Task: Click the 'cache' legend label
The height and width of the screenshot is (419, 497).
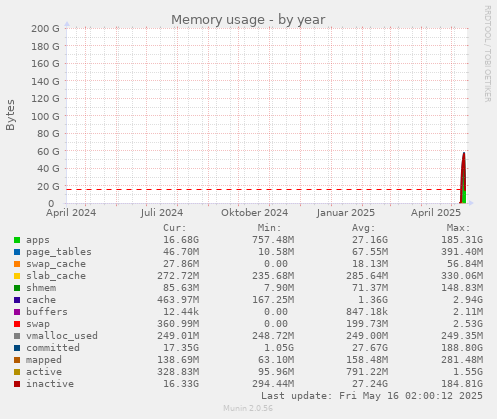Action: pos(41,300)
